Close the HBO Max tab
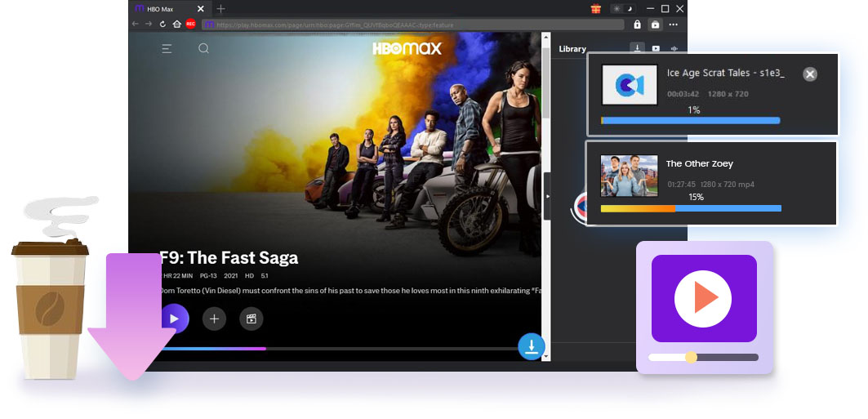 pyautogui.click(x=200, y=9)
